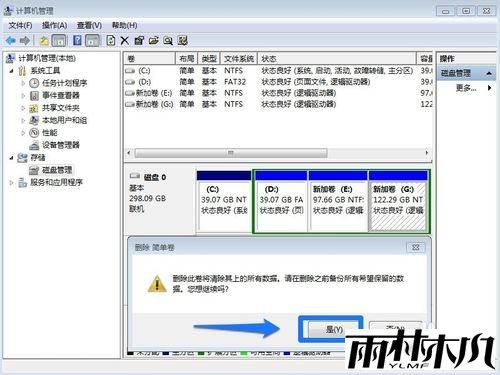The height and width of the screenshot is (375, 500).
Task: Click the volume list horizontal scrollbar thumb
Action: [231, 153]
